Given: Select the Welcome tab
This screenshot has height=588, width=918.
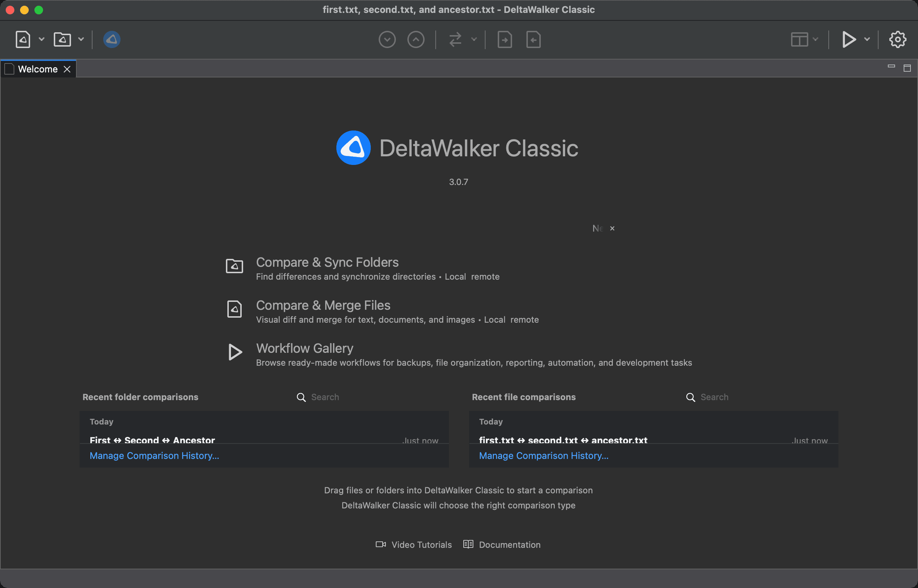Looking at the screenshot, I should [38, 69].
